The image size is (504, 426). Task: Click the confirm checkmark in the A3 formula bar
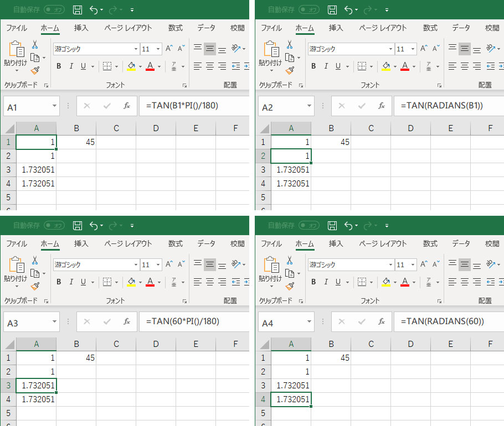click(x=107, y=321)
